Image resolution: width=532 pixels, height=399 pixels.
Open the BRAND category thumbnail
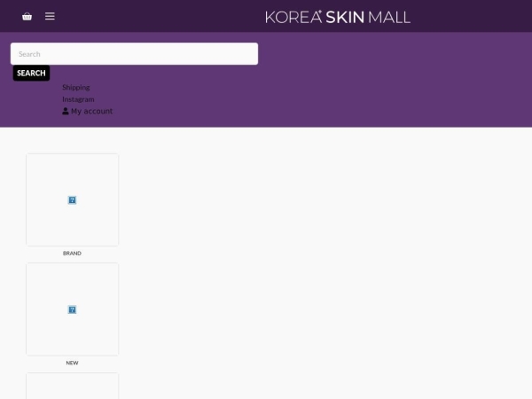pyautogui.click(x=73, y=199)
